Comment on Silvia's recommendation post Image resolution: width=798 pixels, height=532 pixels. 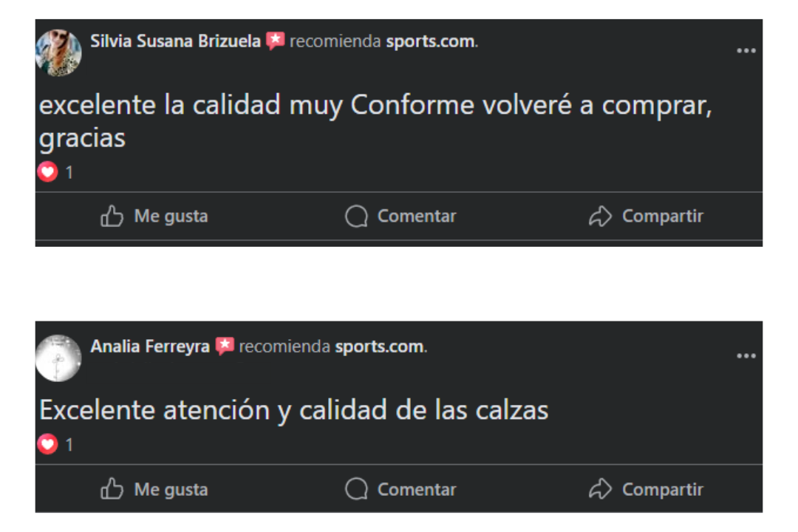tap(400, 216)
